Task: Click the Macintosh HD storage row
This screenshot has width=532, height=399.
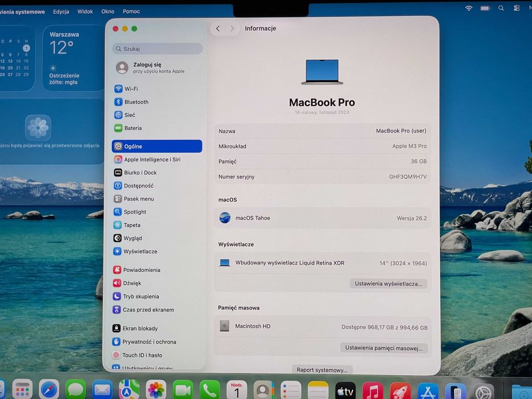Action: 323,327
